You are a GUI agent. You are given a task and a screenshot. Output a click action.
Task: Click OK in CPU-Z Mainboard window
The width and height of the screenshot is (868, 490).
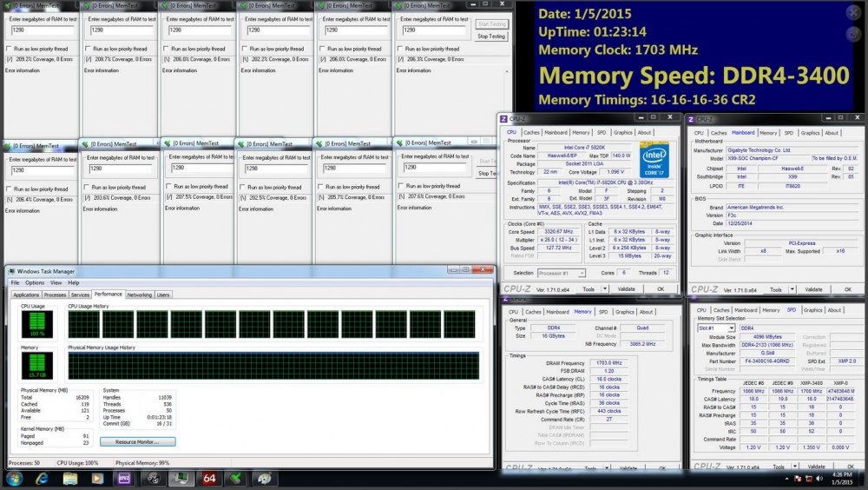pyautogui.click(x=847, y=289)
